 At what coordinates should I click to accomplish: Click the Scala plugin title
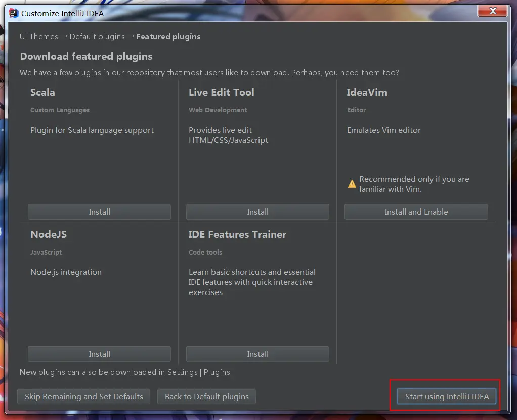click(42, 92)
